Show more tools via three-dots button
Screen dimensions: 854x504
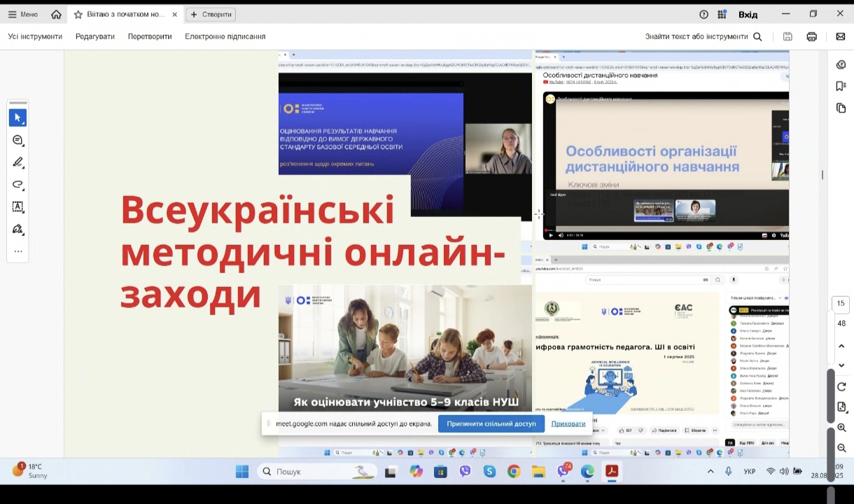[x=17, y=251]
